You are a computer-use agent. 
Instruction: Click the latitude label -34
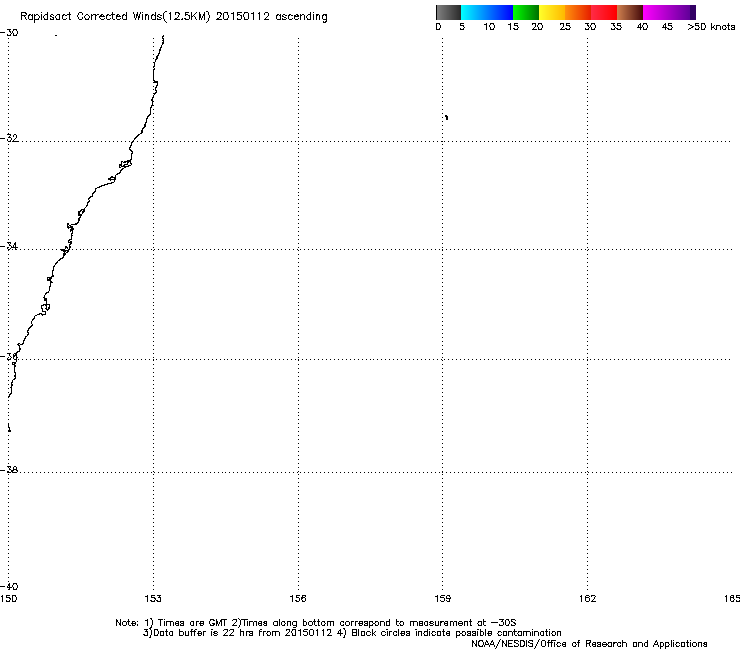[x=9, y=246]
